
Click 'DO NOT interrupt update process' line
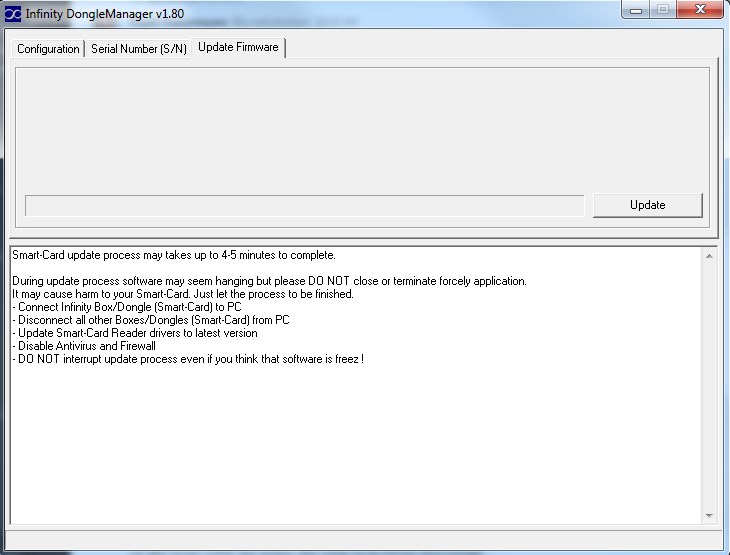[188, 359]
